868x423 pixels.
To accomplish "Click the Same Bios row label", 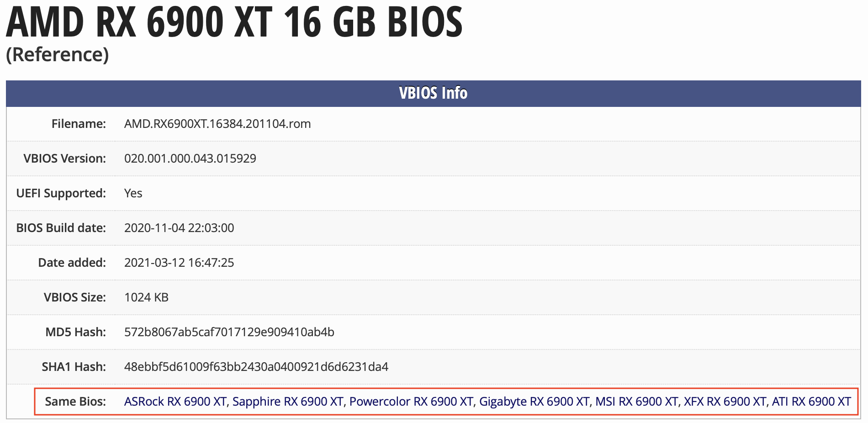I will pyautogui.click(x=75, y=402).
